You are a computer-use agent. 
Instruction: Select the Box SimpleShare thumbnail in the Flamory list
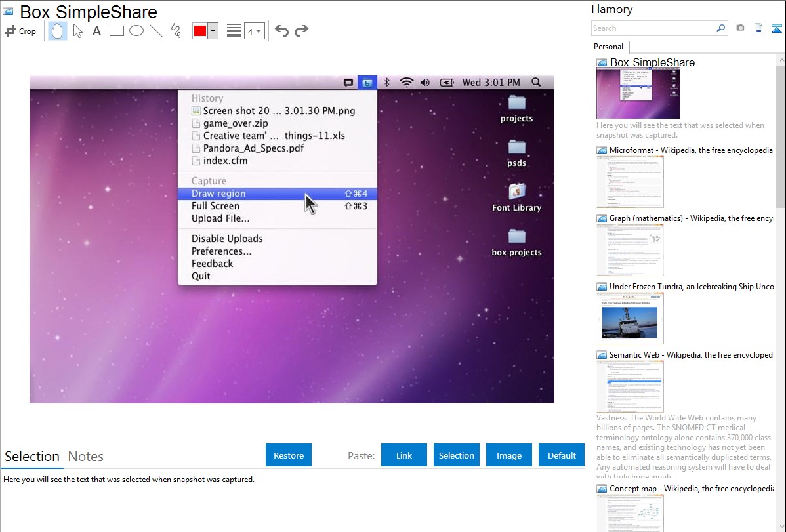[638, 94]
